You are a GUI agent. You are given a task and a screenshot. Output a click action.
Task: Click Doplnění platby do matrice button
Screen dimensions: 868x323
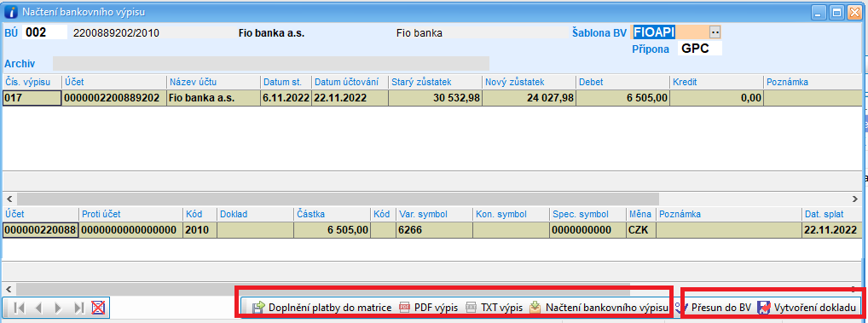321,308
